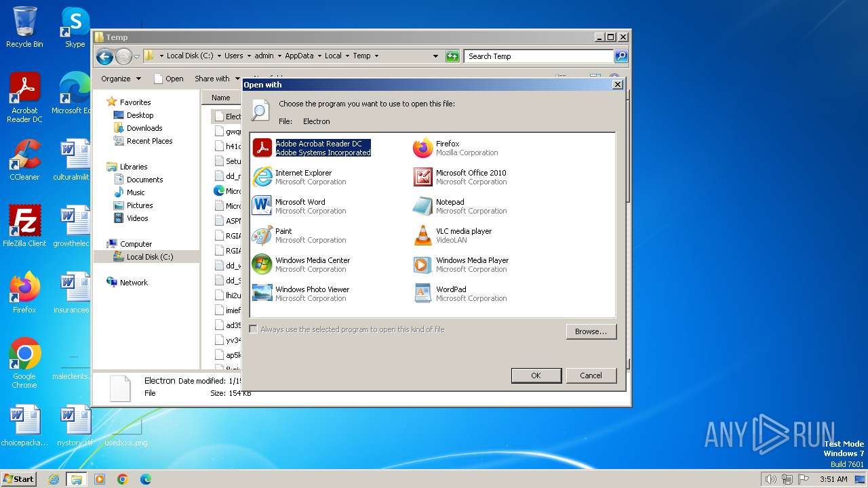Launch CCleaner desktop shortcut
The width and height of the screenshot is (868, 488).
pos(24,160)
